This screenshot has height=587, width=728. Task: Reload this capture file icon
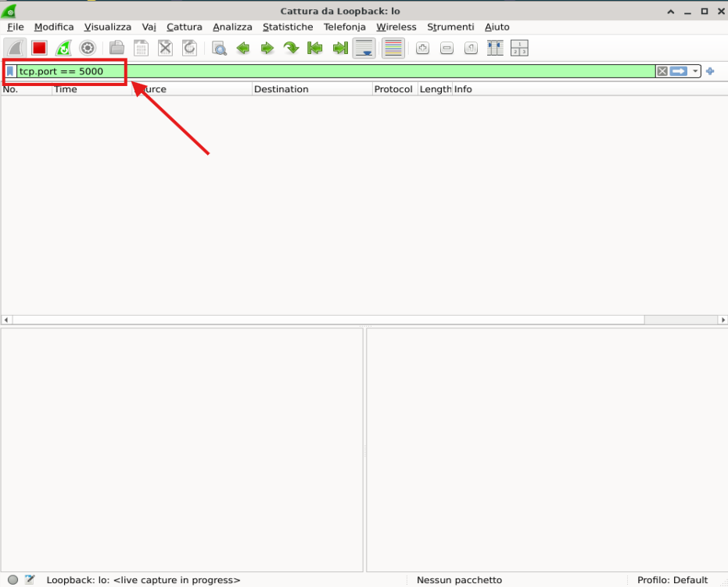pos(189,48)
